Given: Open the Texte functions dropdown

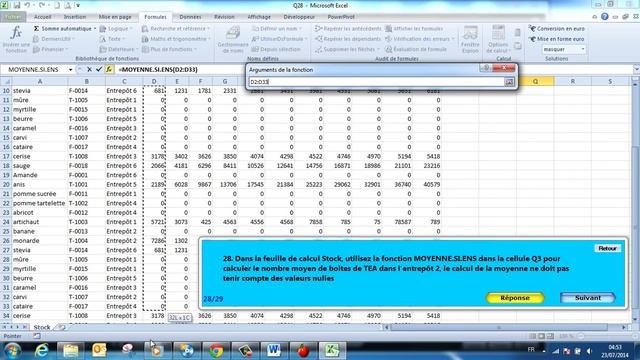Looking at the screenshot, I should [112, 39].
